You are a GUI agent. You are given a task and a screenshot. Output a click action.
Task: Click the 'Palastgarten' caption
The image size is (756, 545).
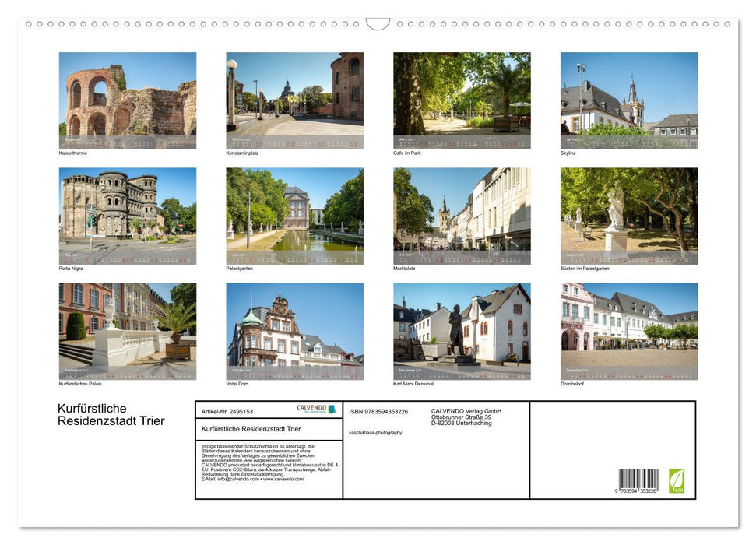coord(239,269)
